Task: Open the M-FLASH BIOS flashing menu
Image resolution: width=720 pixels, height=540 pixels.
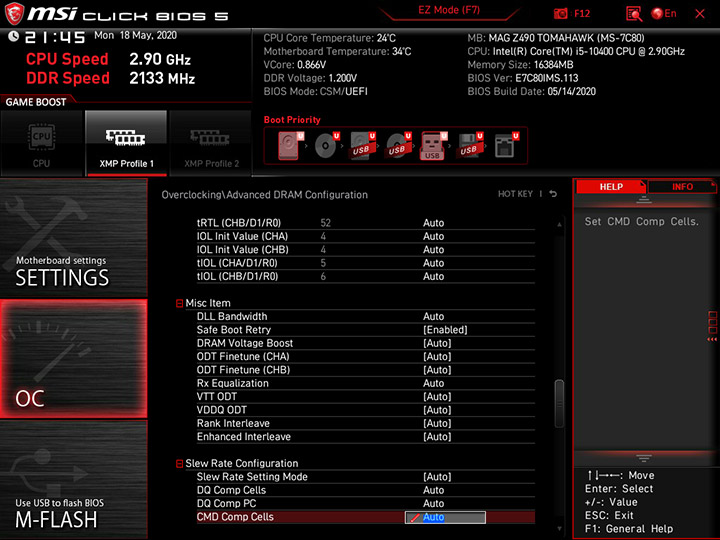Action: [x=73, y=480]
